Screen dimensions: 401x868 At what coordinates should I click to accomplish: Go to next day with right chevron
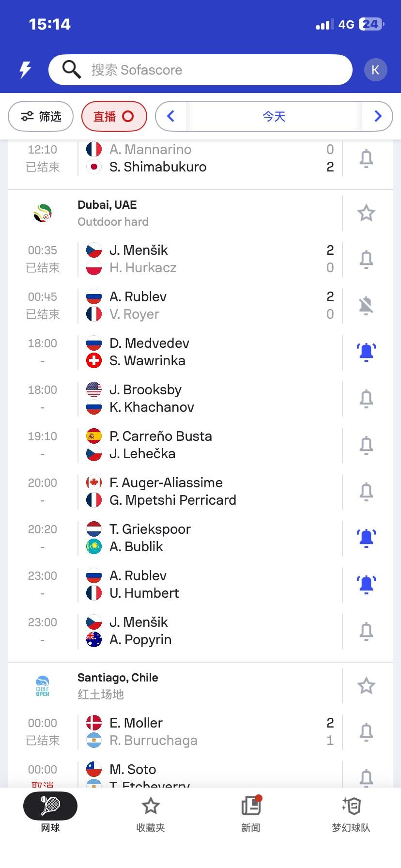[x=378, y=116]
